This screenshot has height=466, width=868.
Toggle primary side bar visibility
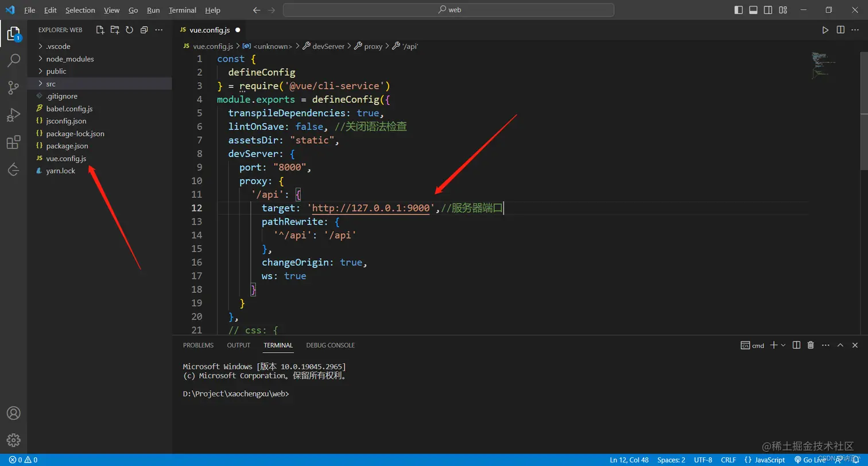coord(738,10)
